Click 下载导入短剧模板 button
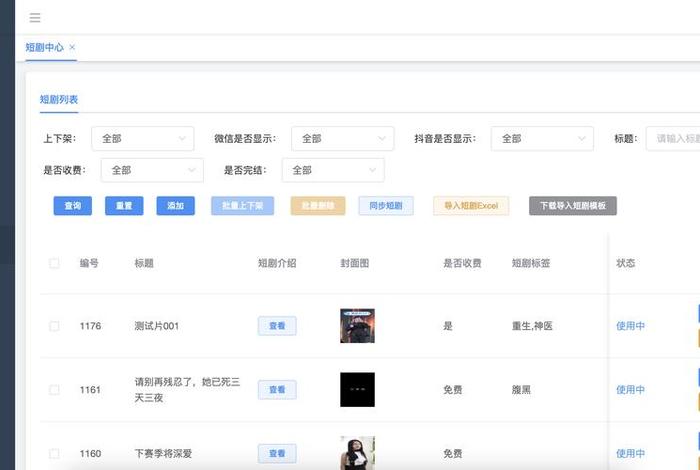700x470 pixels. pos(573,206)
